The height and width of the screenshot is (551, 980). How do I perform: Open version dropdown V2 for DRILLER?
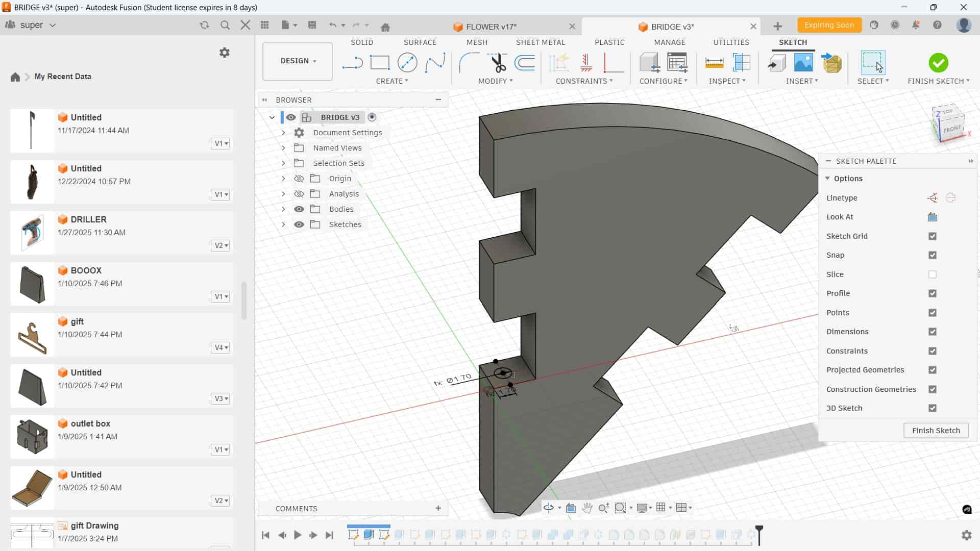[x=220, y=245]
